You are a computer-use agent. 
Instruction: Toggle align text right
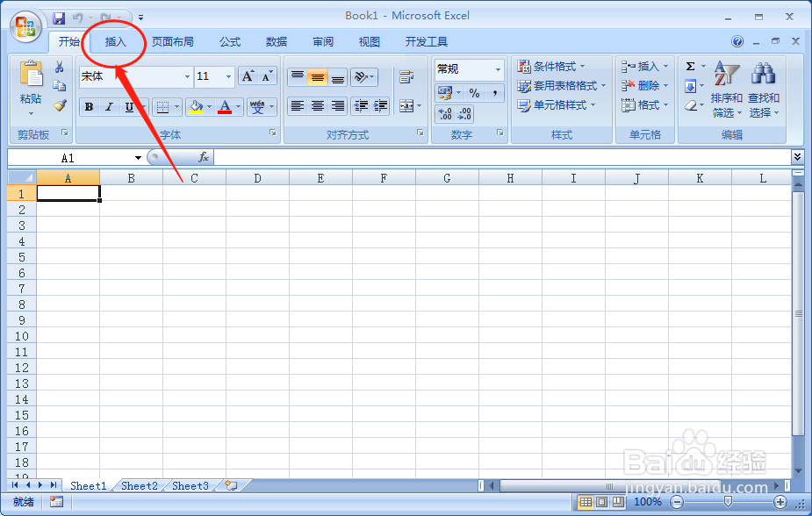tap(338, 106)
